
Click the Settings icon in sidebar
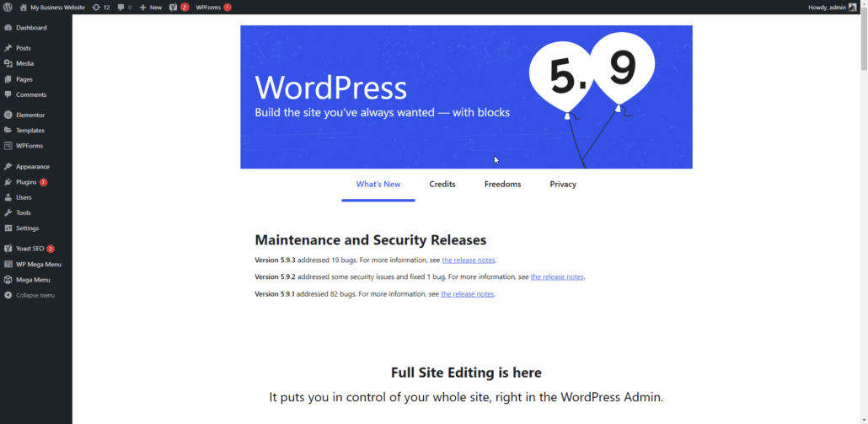point(8,228)
